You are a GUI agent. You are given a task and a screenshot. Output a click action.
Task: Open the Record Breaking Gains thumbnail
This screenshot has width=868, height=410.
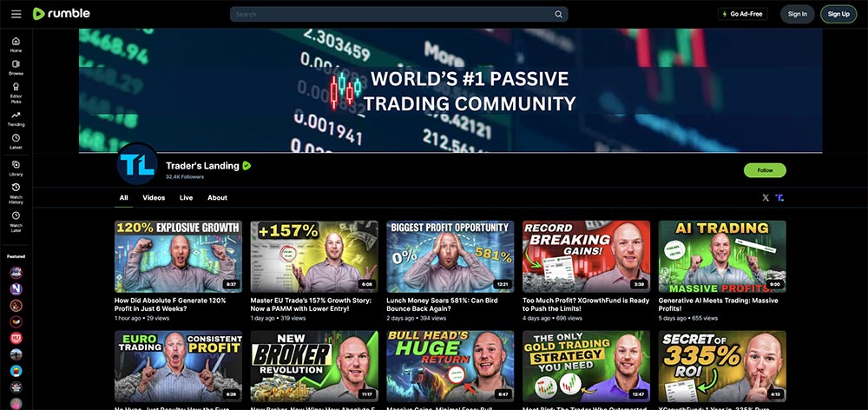586,256
